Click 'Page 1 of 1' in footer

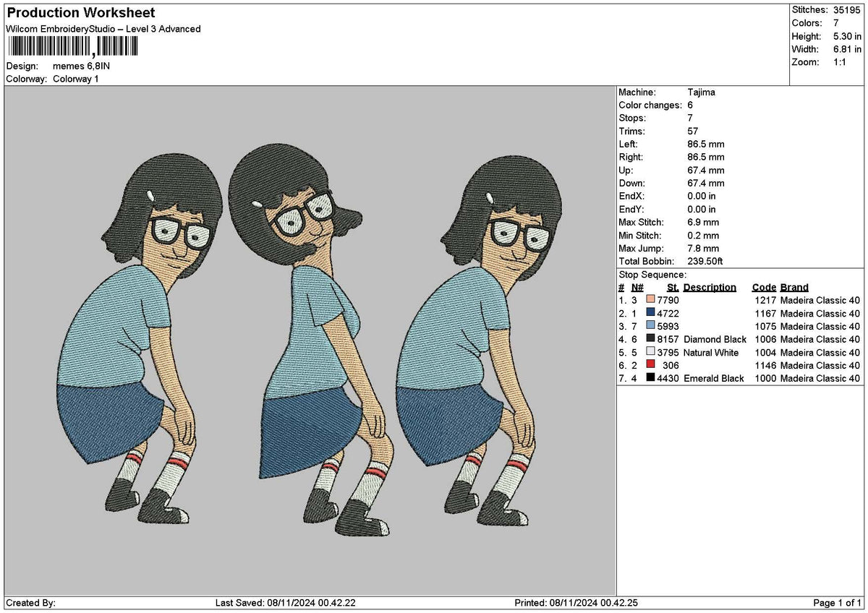click(838, 603)
